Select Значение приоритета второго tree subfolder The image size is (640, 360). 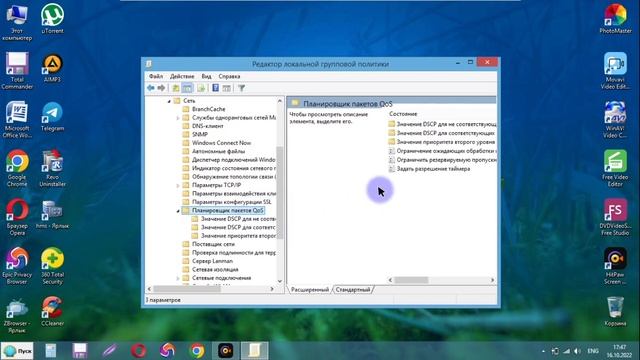tap(238, 236)
